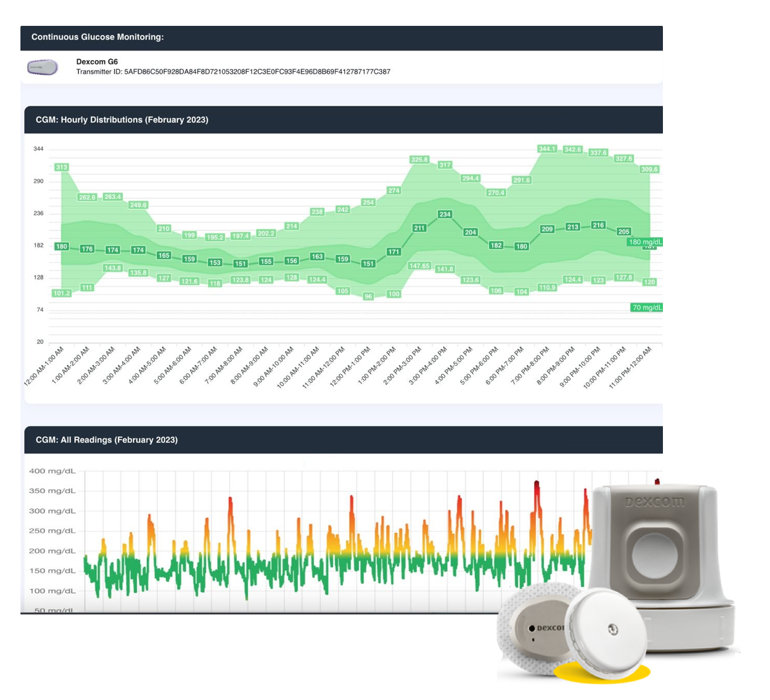Click the CGM Hourly Distributions panel header
The height and width of the screenshot is (700, 770).
pyautogui.click(x=122, y=120)
